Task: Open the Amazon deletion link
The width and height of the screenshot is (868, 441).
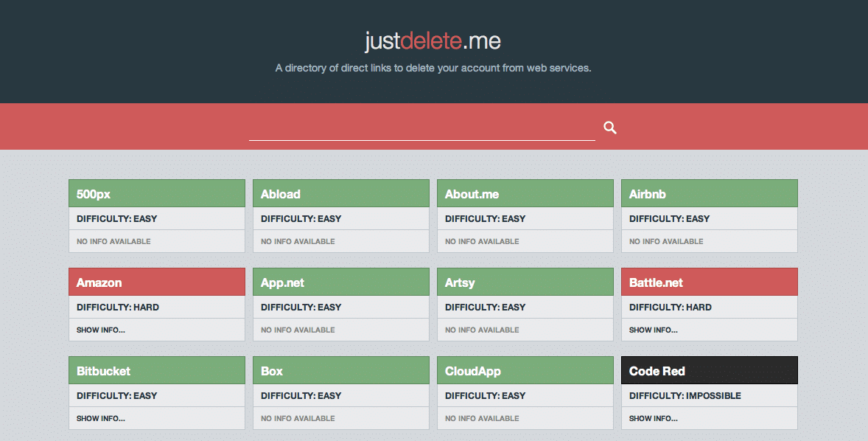Action: click(157, 282)
